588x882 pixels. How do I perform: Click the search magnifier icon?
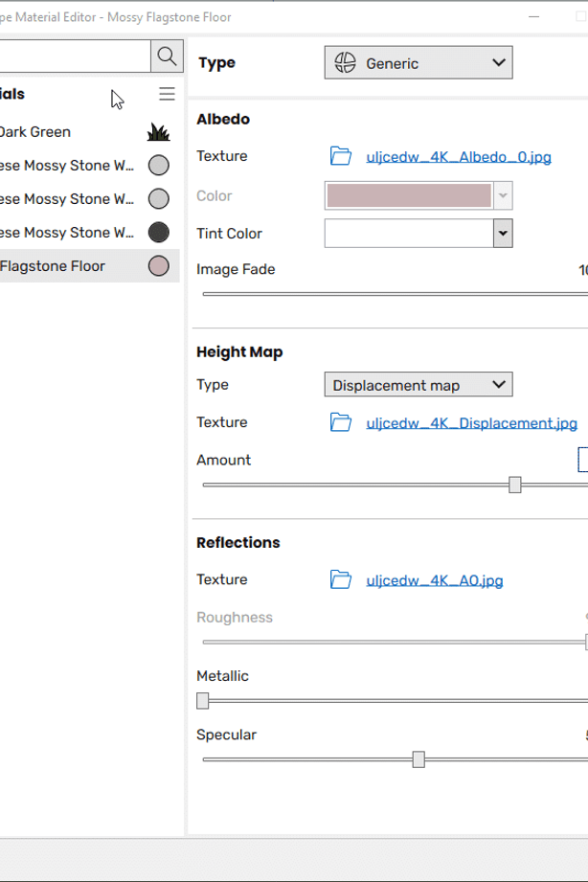[167, 57]
